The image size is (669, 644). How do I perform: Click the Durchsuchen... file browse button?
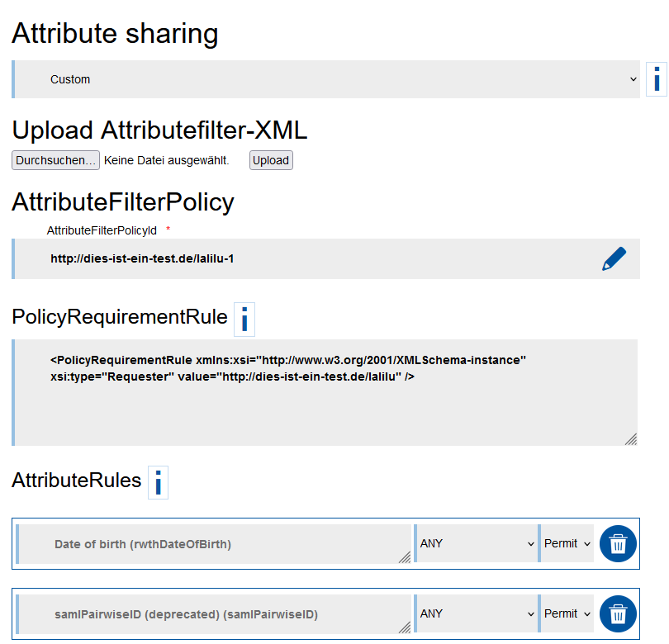tap(55, 160)
